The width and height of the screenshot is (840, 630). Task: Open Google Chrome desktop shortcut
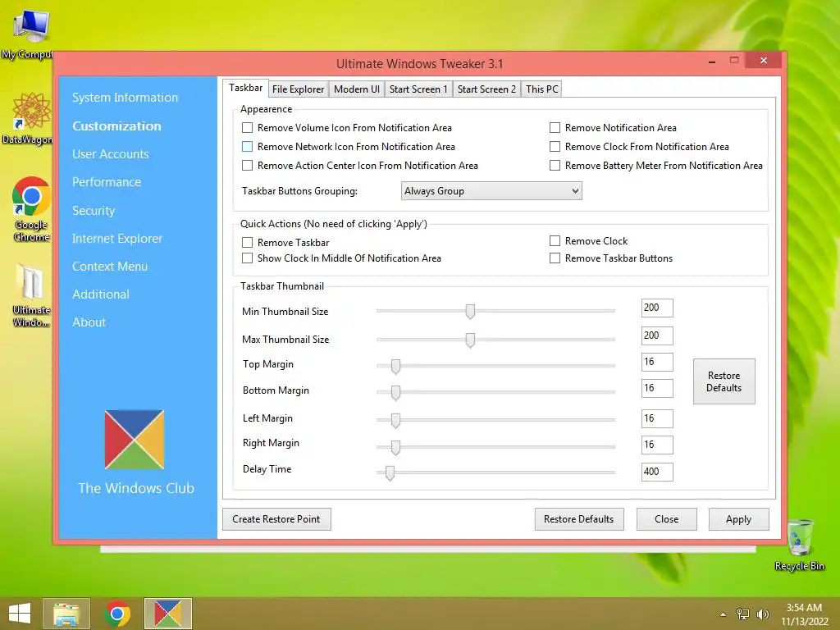pyautogui.click(x=31, y=209)
